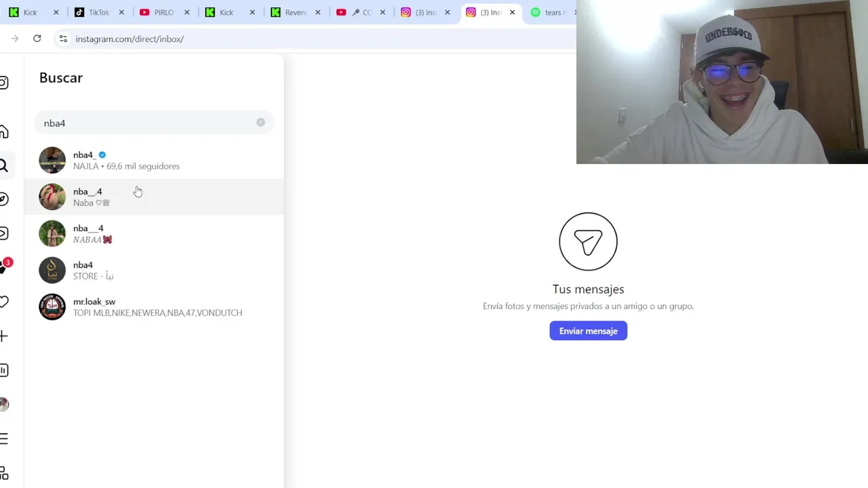Viewport: 868px width, 488px height.
Task: Click the search field containing nba4
Action: pos(154,123)
